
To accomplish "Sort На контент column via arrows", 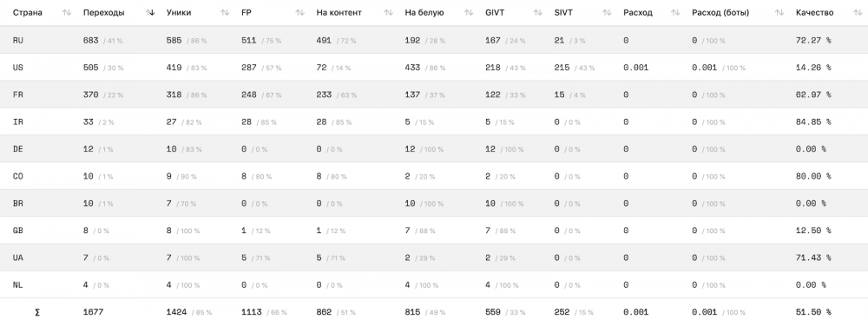I will click(389, 13).
